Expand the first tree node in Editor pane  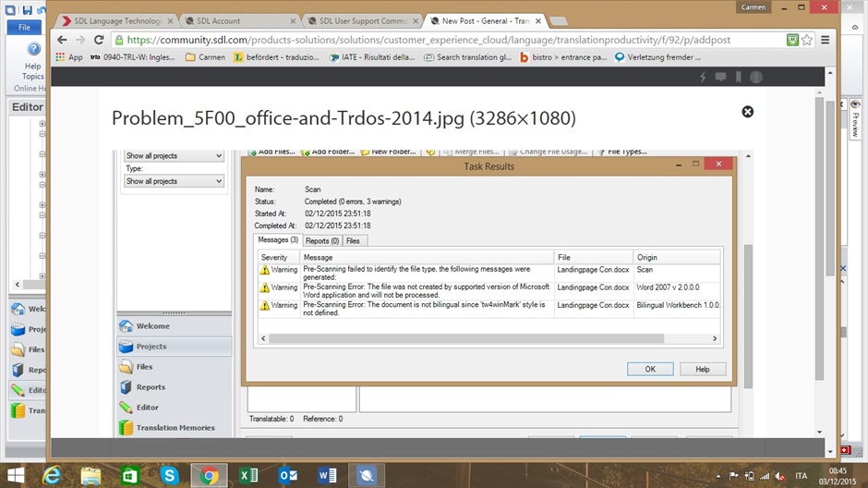[x=42, y=124]
